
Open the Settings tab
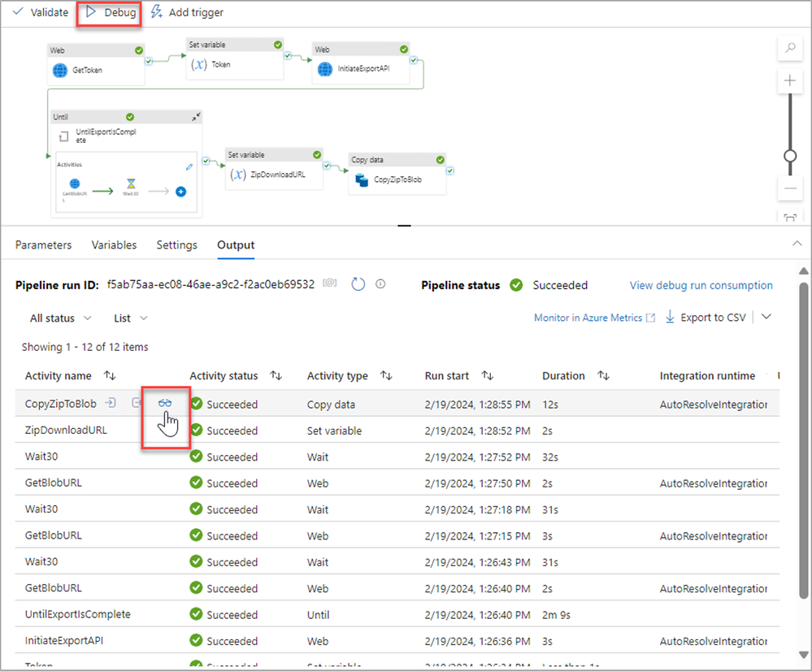point(176,245)
